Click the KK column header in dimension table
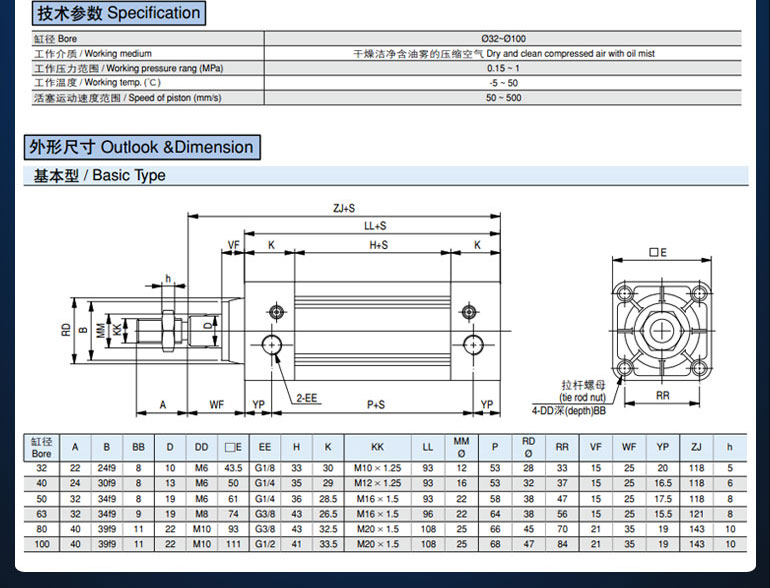This screenshot has height=588, width=770. point(377,447)
